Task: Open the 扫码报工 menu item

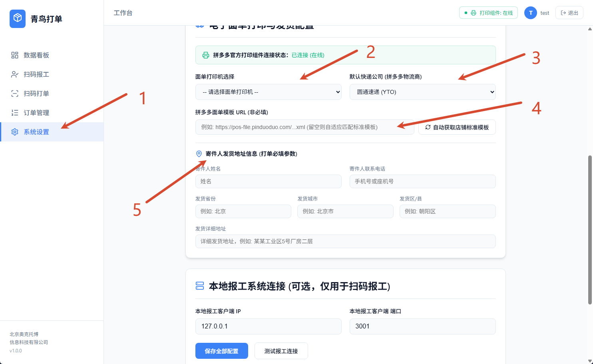Action: [x=52, y=74]
